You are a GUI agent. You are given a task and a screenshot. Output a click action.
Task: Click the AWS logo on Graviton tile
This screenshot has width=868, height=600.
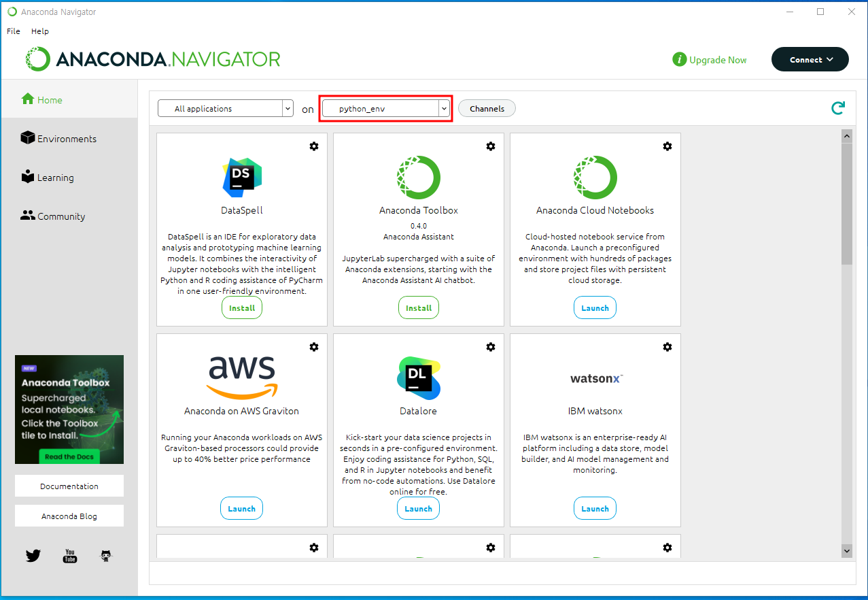coord(242,378)
